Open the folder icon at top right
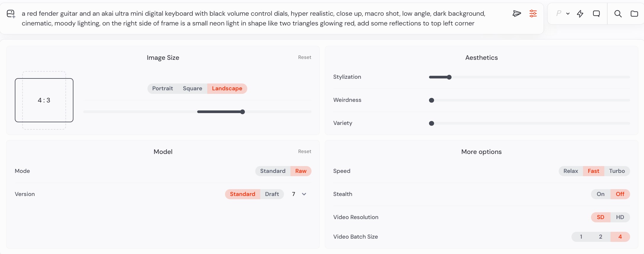This screenshot has width=644, height=254. [634, 14]
